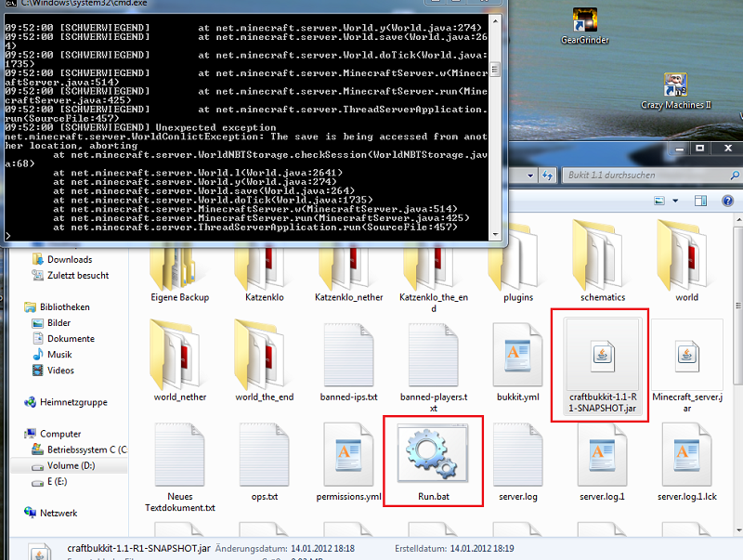Select the Run.bat batch file
Screen dimensions: 743x560
tap(433, 462)
